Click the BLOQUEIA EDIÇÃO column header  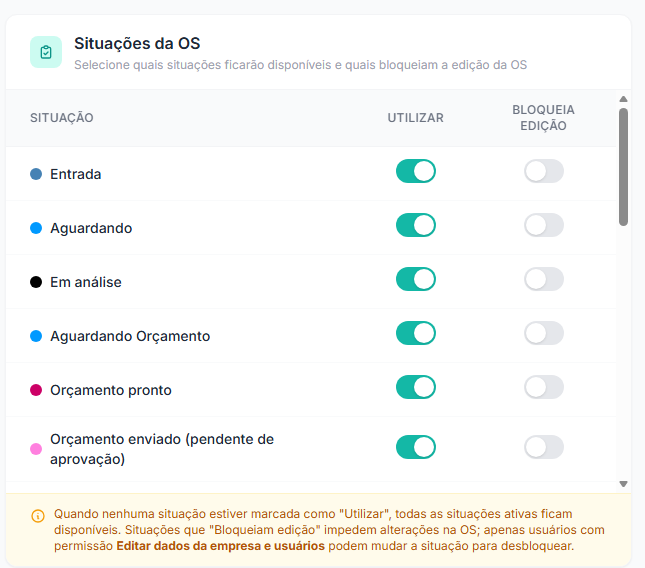pyautogui.click(x=543, y=118)
